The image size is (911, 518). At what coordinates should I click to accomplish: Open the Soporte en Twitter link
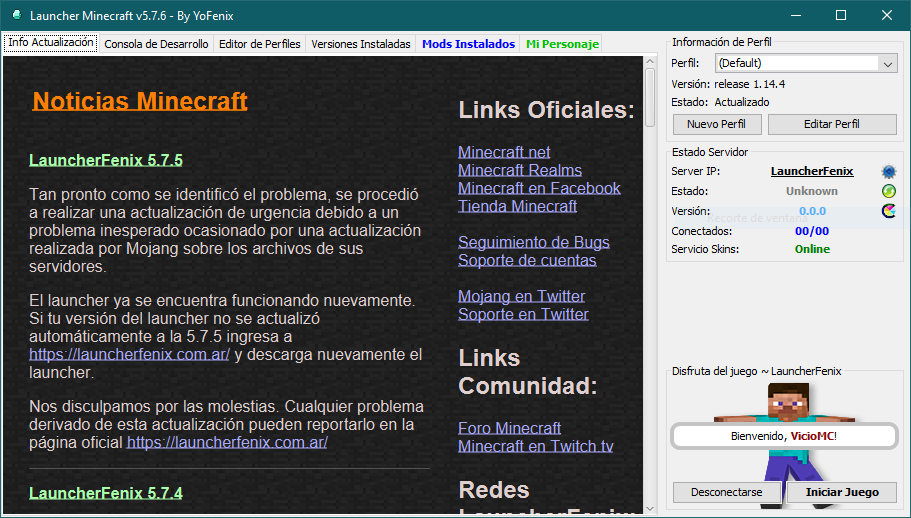(523, 314)
